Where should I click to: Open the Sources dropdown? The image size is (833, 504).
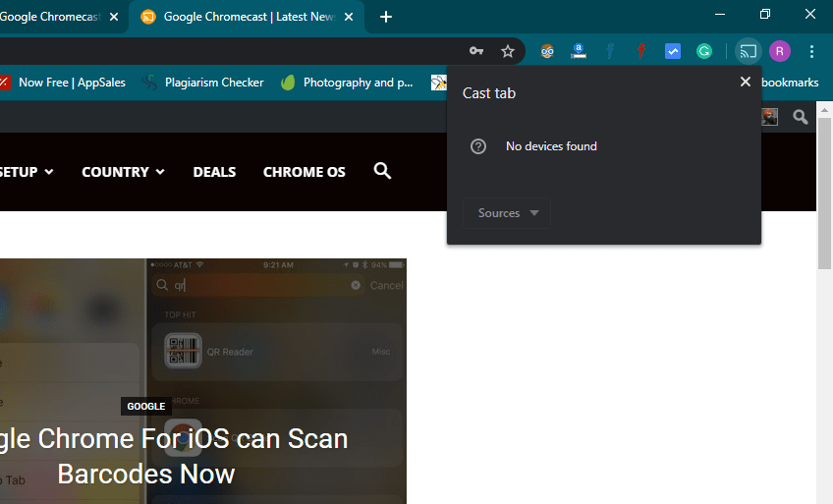pos(507,213)
